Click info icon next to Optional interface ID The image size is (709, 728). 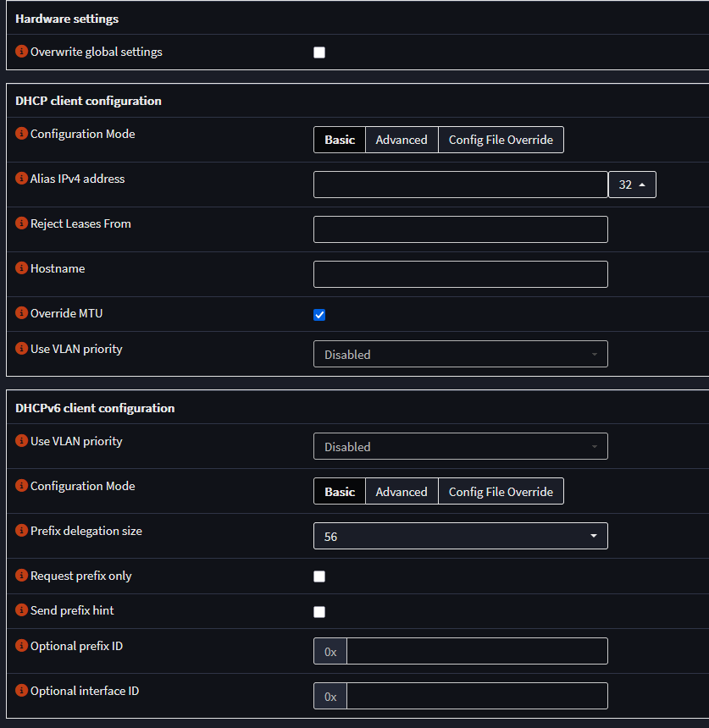click(22, 691)
